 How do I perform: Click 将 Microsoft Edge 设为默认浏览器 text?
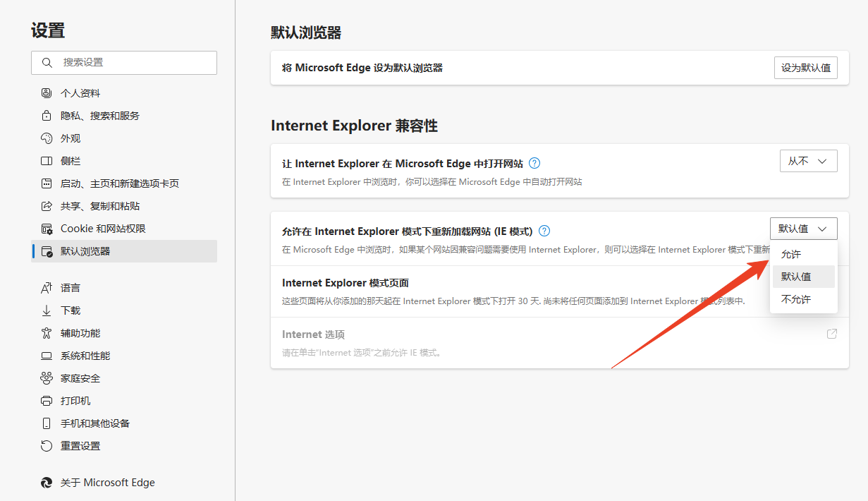(x=362, y=68)
